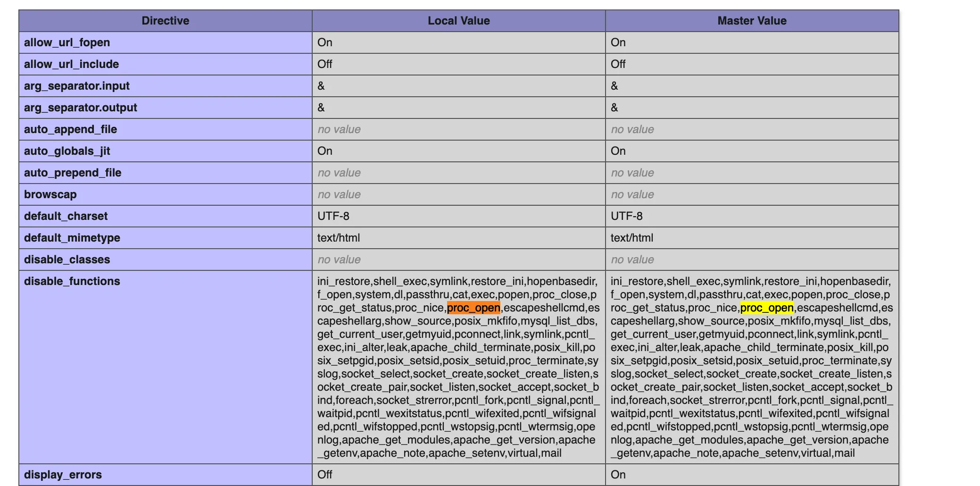This screenshot has width=980, height=486.
Task: Click the disable_classes directive name
Action: tap(67, 260)
